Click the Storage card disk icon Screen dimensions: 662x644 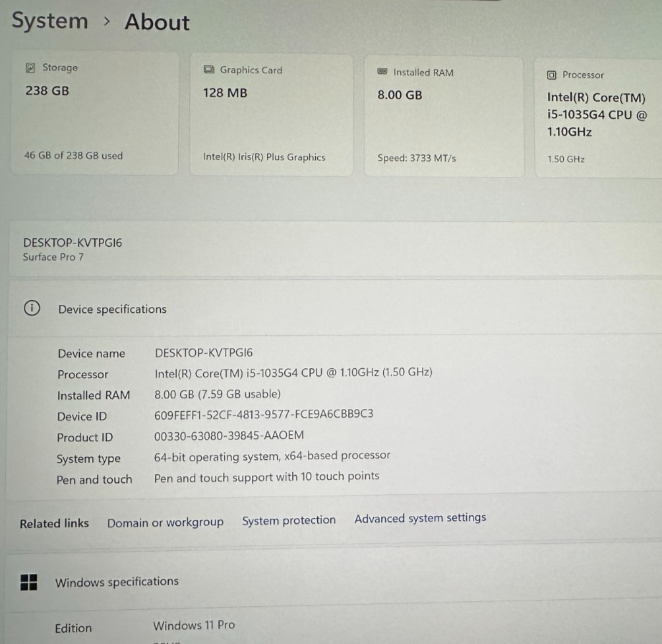(x=30, y=67)
